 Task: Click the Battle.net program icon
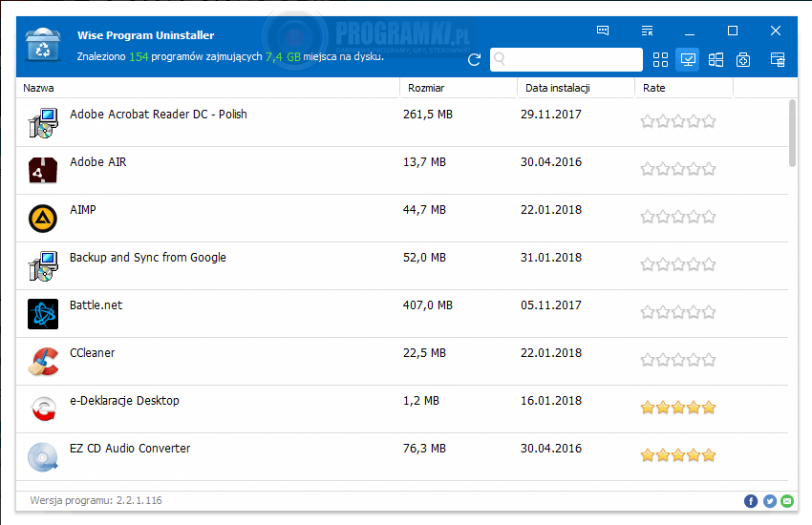tap(43, 313)
